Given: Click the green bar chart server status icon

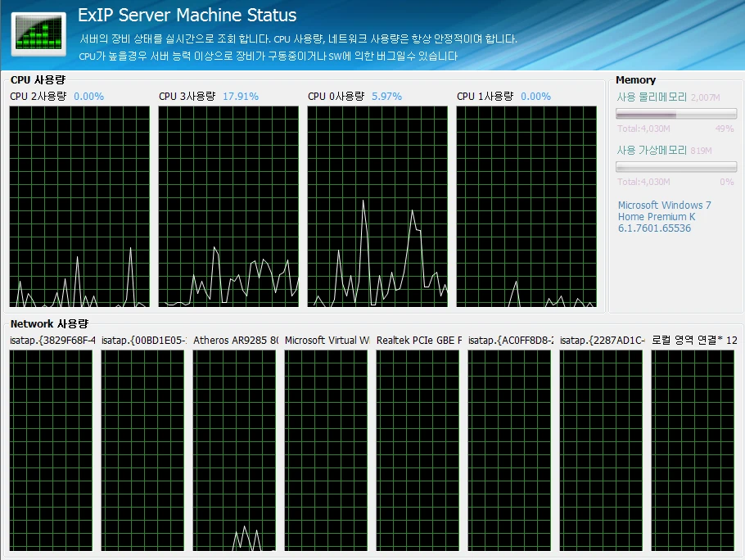Looking at the screenshot, I should coord(39,34).
